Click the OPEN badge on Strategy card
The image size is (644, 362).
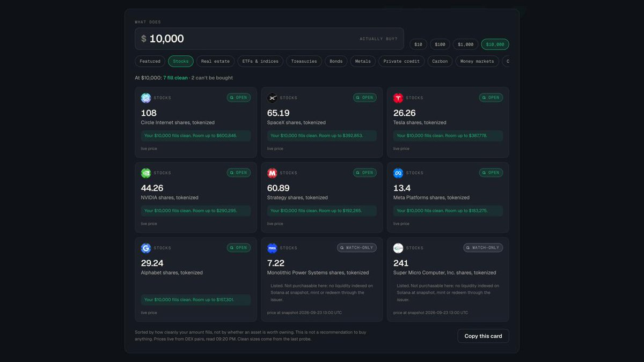(365, 173)
